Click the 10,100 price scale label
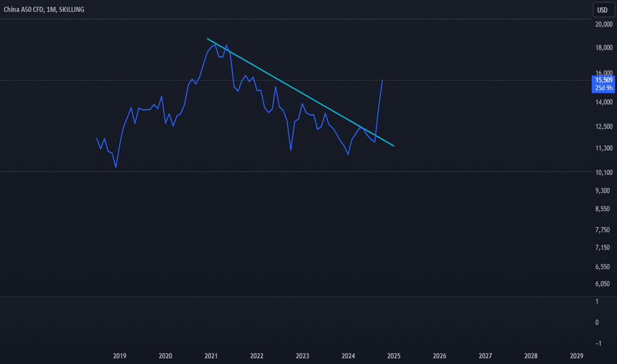 (x=604, y=172)
